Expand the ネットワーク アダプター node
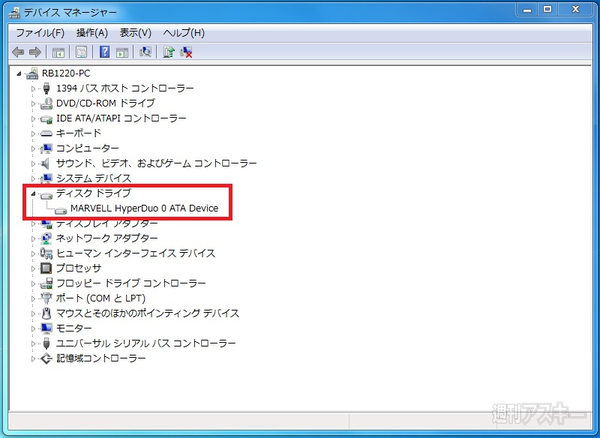600x438 pixels. 33,239
